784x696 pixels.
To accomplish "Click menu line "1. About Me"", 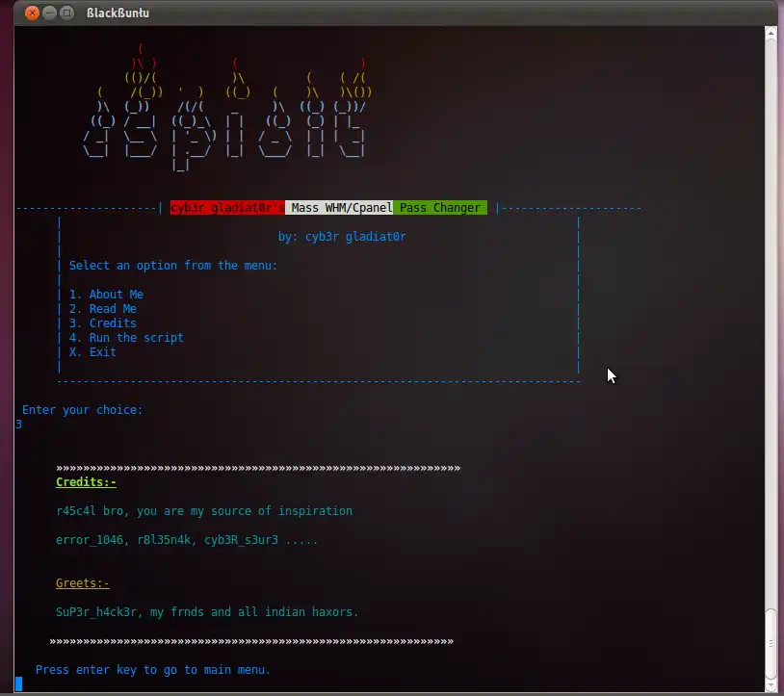I will 107,295.
